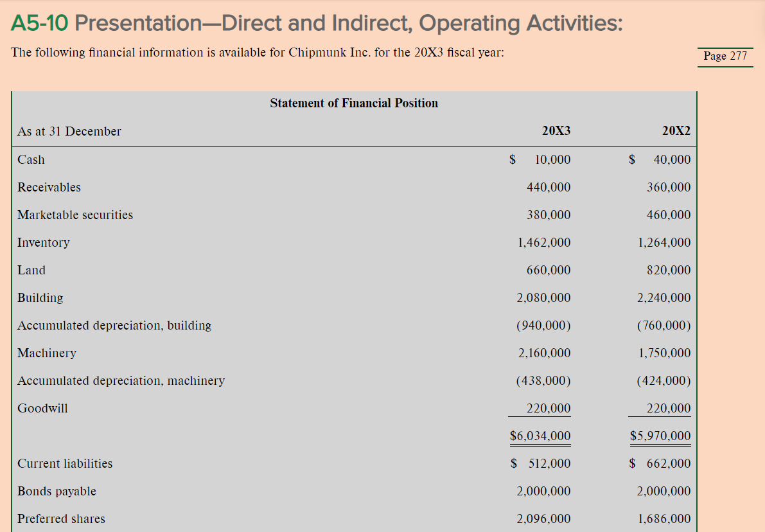Screen dimensions: 765x532
Task: Click Current liabilities label
Action: click(65, 464)
